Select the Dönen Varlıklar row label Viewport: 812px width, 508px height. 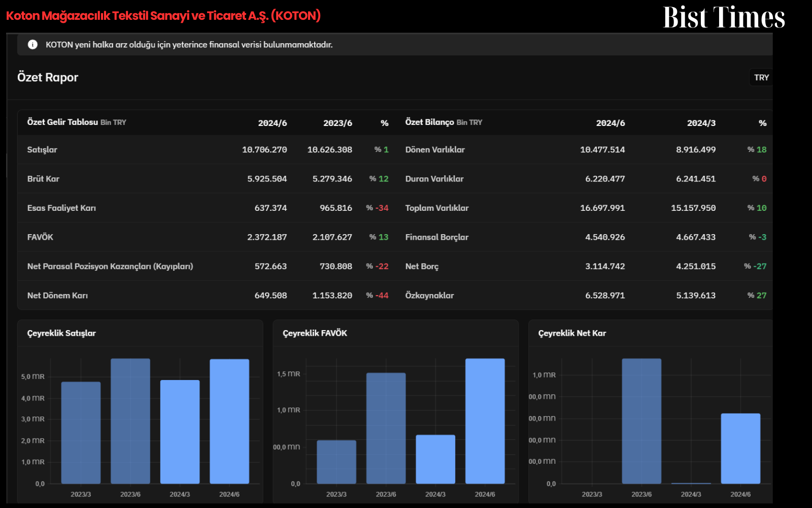[435, 150]
